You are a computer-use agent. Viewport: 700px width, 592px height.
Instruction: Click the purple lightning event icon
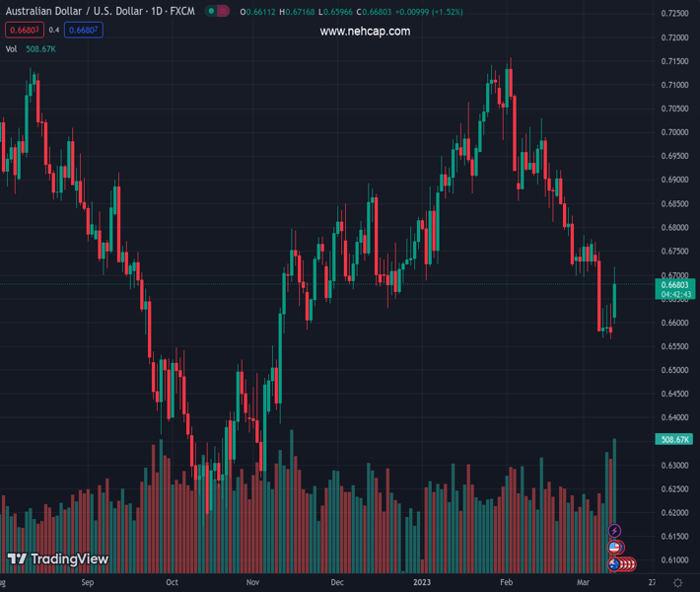point(615,532)
